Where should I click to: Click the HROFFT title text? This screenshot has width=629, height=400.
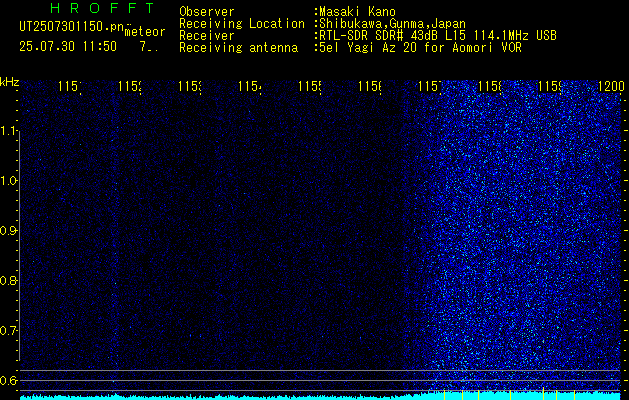(102, 8)
